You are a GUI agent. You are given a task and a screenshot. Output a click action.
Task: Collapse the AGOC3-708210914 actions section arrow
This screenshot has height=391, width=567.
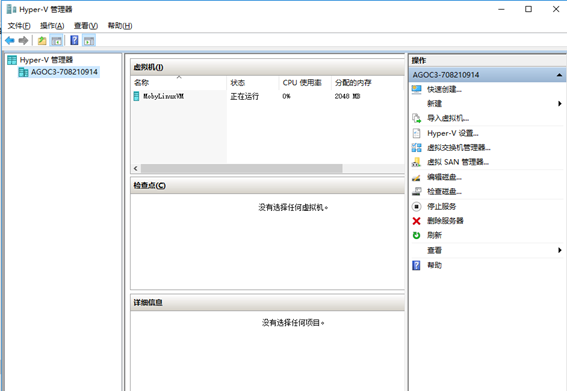pyautogui.click(x=559, y=75)
